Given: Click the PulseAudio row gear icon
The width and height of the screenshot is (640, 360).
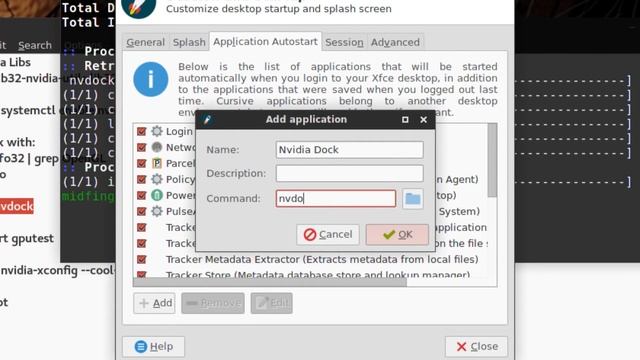Looking at the screenshot, I should tap(157, 211).
